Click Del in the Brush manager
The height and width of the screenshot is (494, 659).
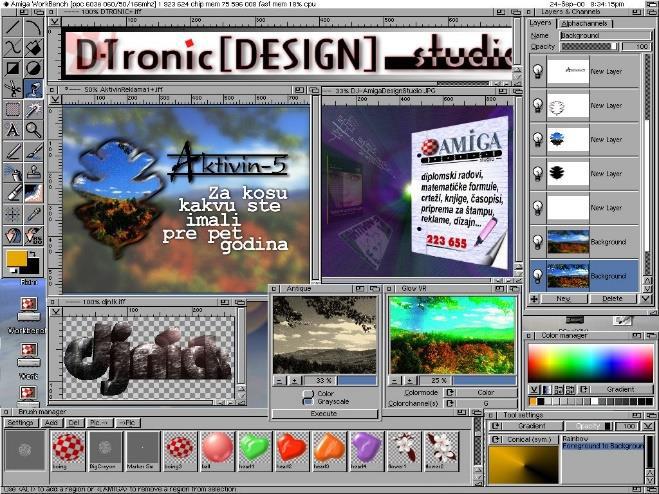coord(74,423)
